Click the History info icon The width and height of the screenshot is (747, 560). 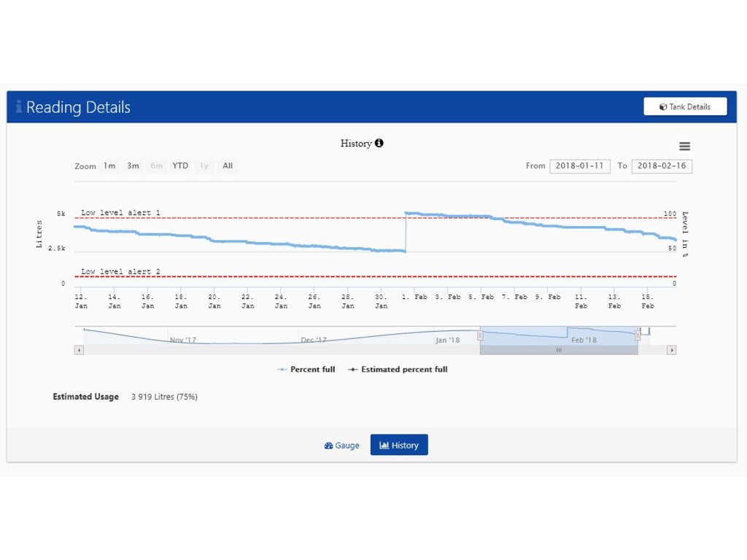(379, 143)
